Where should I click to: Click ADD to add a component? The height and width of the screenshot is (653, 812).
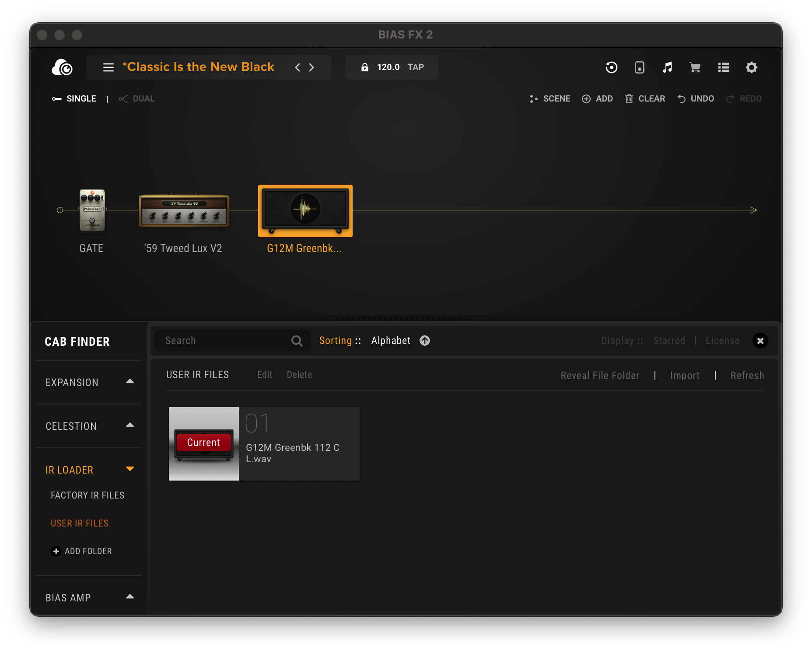pos(597,99)
